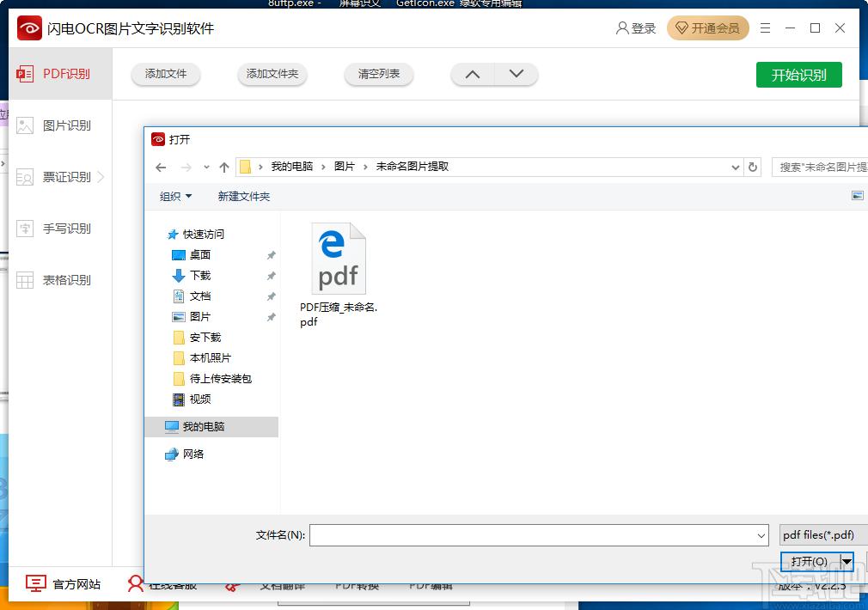Start recognition with the 开始识别 button

point(798,75)
